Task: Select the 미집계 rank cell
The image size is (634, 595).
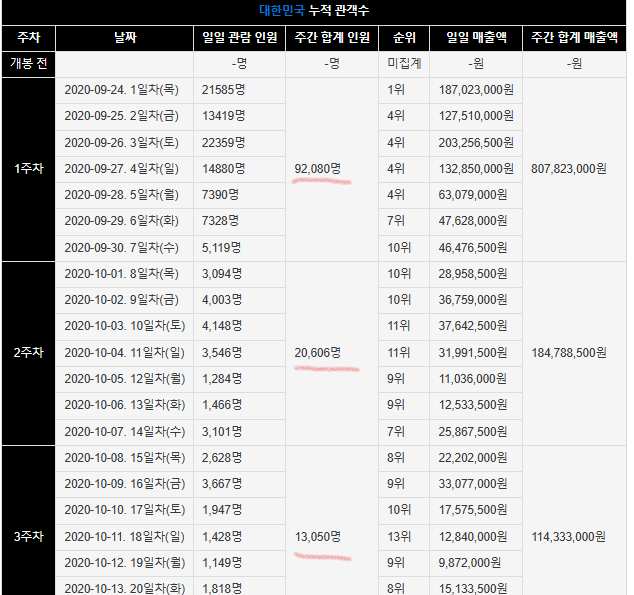Action: click(x=404, y=63)
